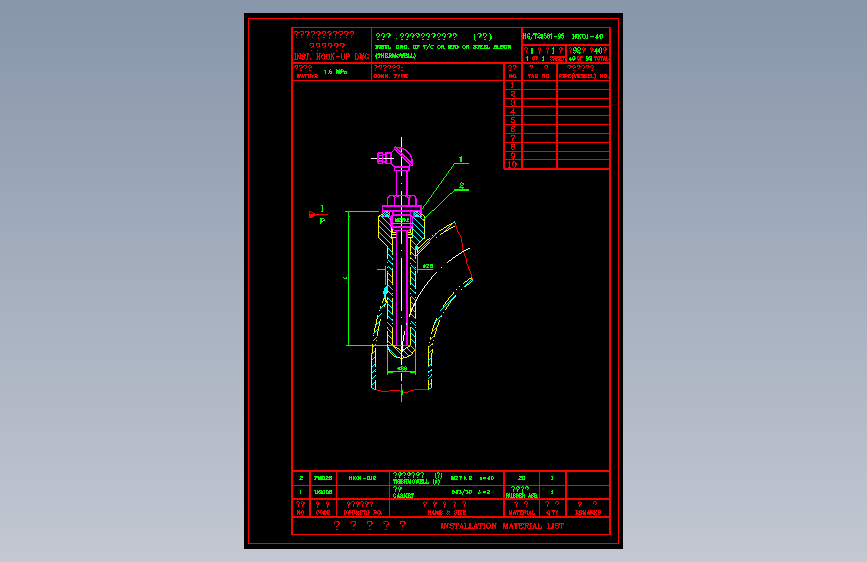Click the 'PIPE(VESSEL) NO.' column header

pyautogui.click(x=583, y=76)
